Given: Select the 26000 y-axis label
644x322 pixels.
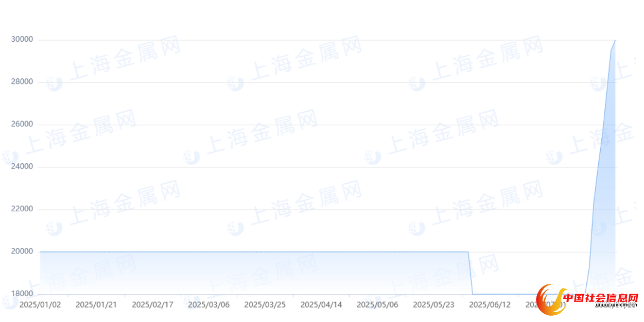Looking at the screenshot, I should coord(22,124).
